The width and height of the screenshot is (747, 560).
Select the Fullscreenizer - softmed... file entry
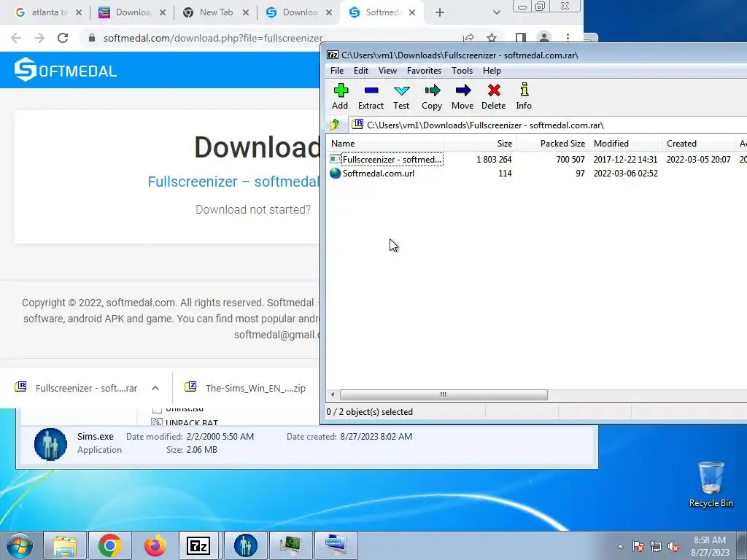coord(387,160)
